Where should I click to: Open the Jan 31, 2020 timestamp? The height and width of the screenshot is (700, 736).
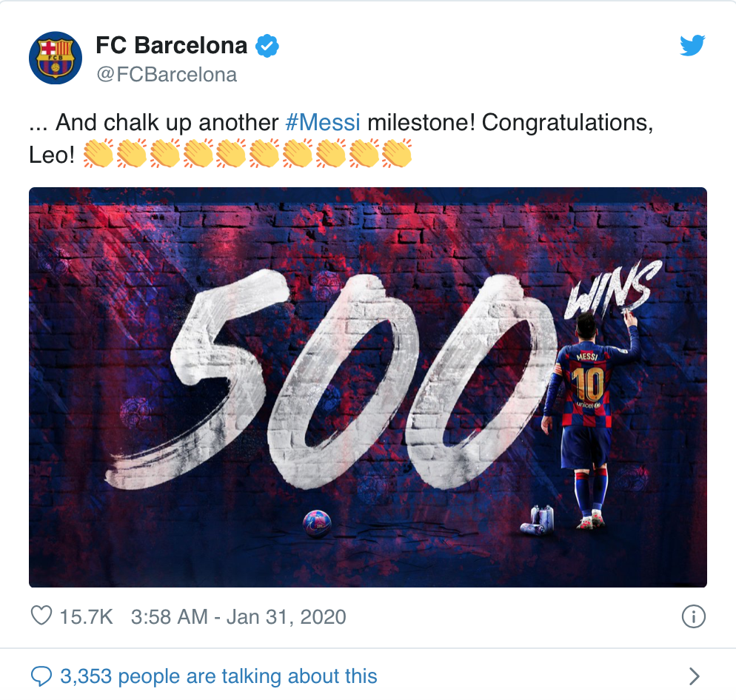pos(238,616)
